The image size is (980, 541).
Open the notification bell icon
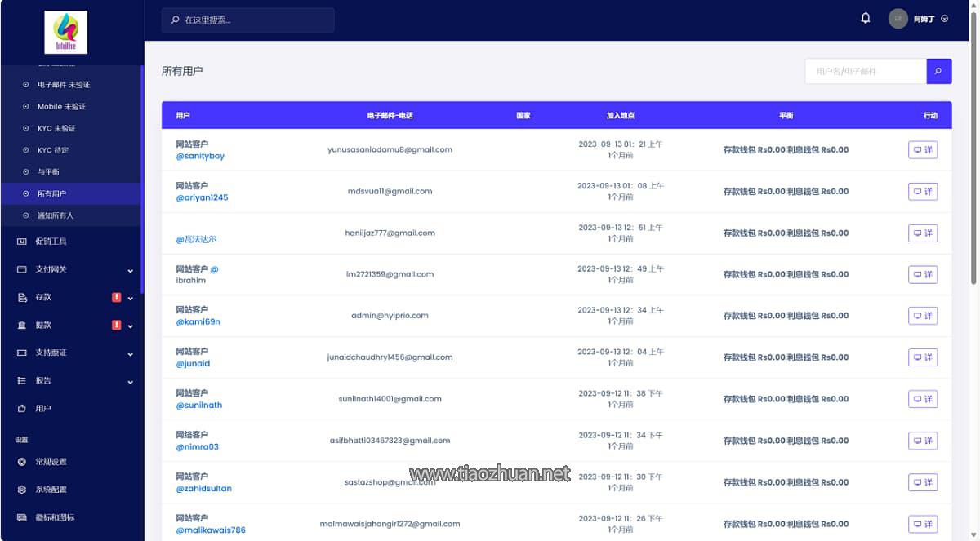tap(866, 18)
